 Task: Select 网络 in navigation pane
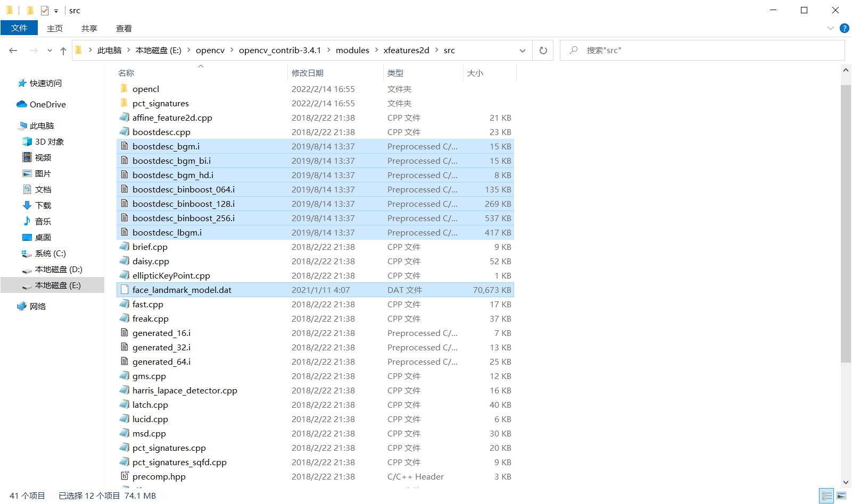[38, 307]
